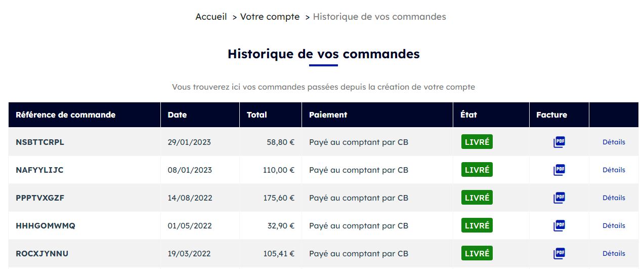
Task: View Détails of the 14/08/2022 order
Action: point(614,198)
